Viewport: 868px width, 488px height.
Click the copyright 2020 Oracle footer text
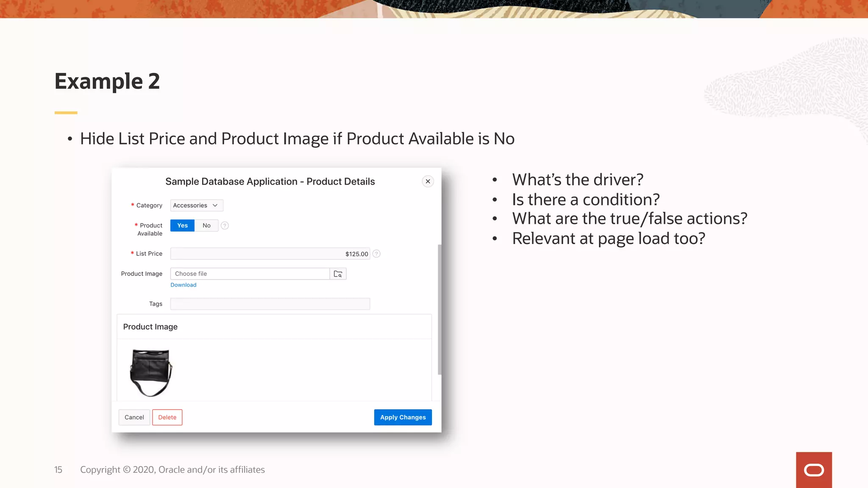[x=172, y=470]
